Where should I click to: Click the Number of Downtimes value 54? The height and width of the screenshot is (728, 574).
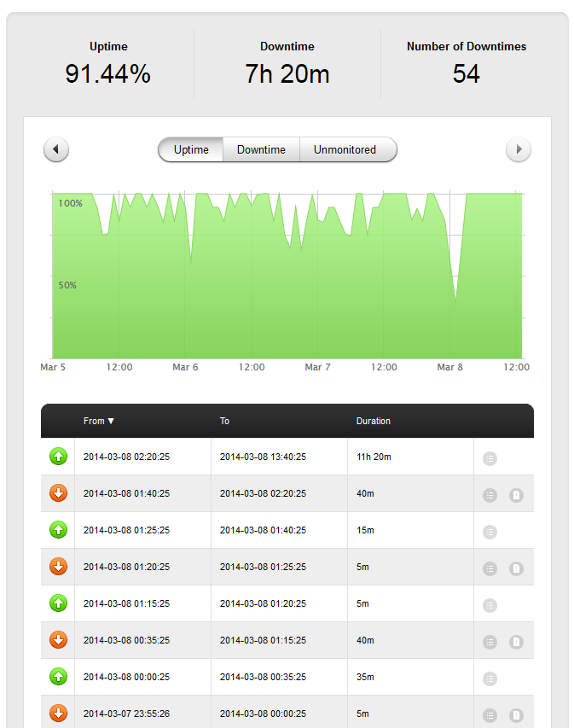point(466,74)
